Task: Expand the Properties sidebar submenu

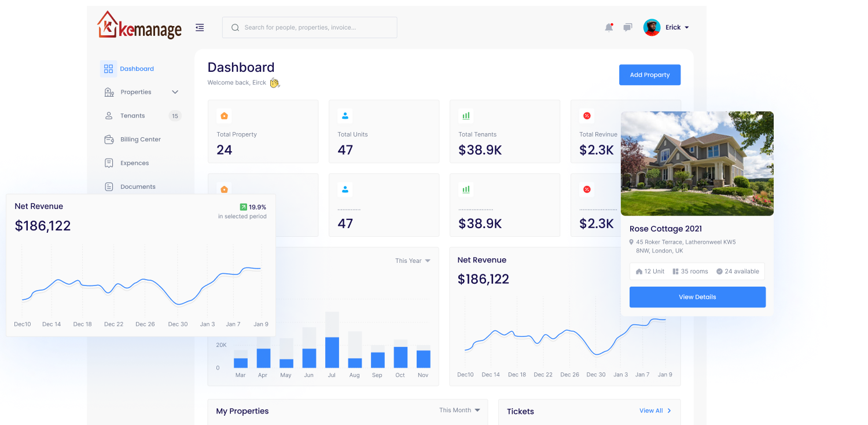Action: pyautogui.click(x=175, y=92)
